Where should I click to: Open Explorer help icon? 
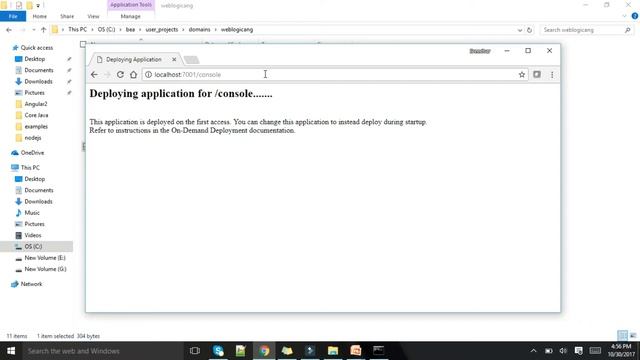click(635, 16)
